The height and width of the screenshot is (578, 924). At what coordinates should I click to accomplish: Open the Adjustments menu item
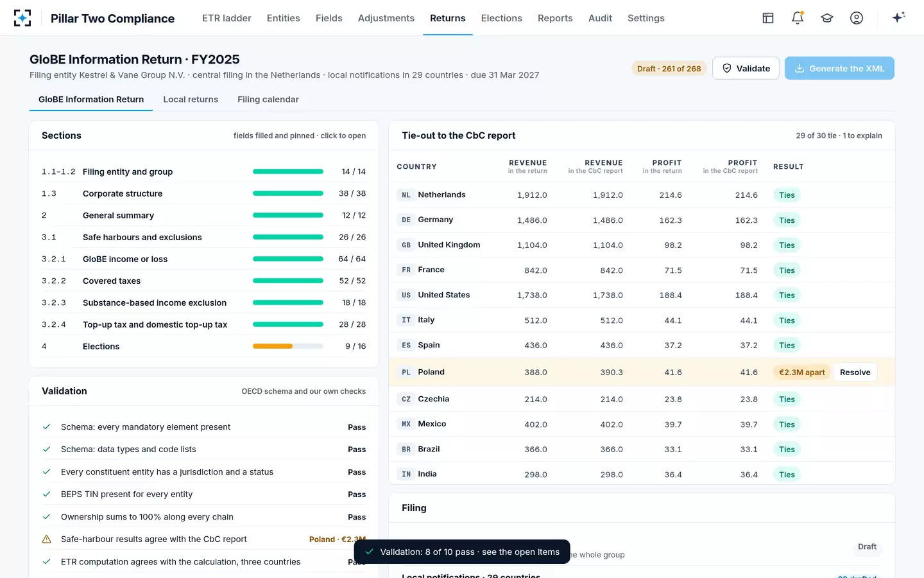click(386, 18)
